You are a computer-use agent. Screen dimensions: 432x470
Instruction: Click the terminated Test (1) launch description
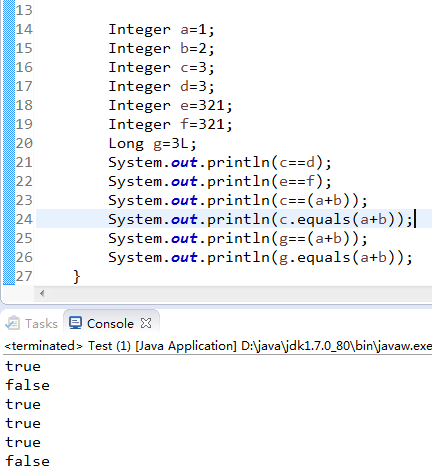[x=218, y=346]
